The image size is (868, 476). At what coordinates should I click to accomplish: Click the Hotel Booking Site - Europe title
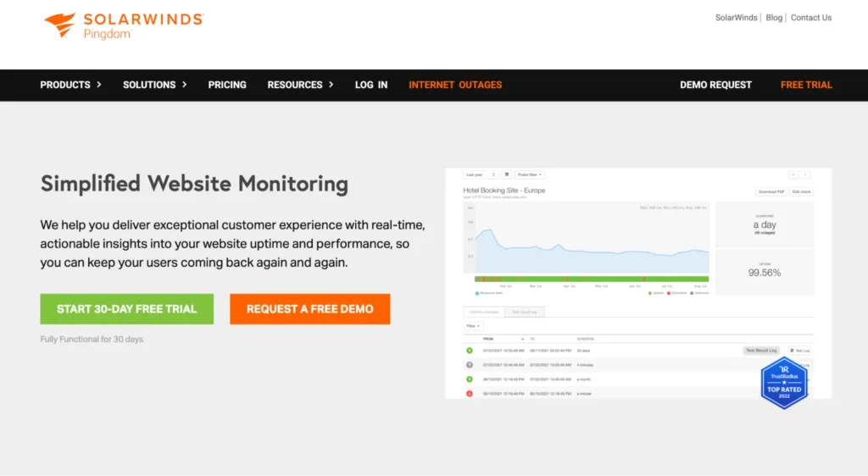click(x=504, y=191)
